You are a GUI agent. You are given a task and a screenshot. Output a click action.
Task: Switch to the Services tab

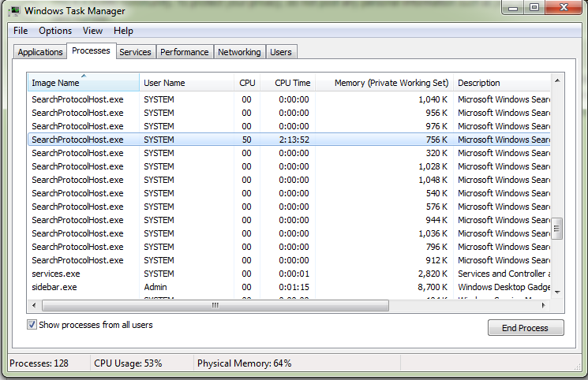click(135, 52)
